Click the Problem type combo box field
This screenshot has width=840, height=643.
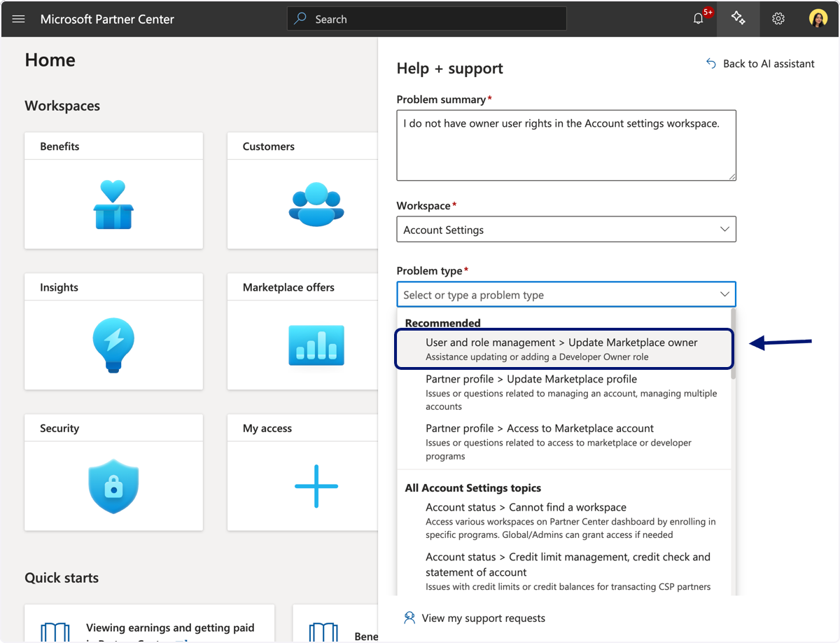[566, 295]
